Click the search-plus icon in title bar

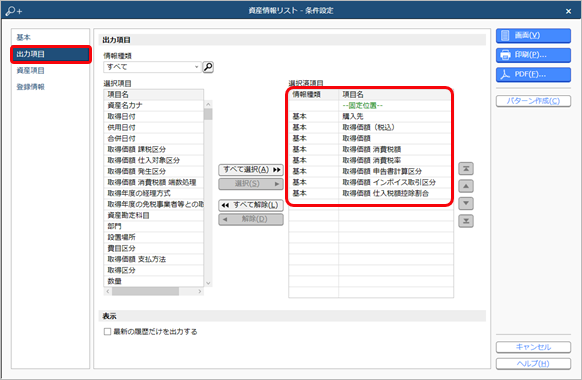tap(14, 11)
